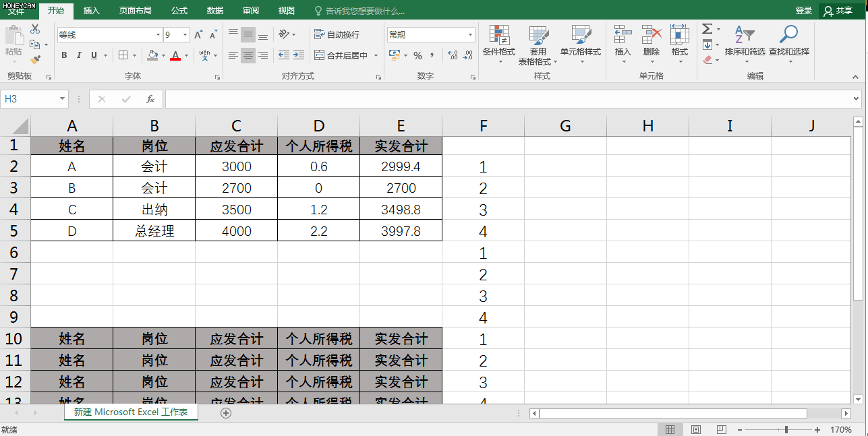Increase font size with the large A icon
This screenshot has width=868, height=436.
coord(198,34)
